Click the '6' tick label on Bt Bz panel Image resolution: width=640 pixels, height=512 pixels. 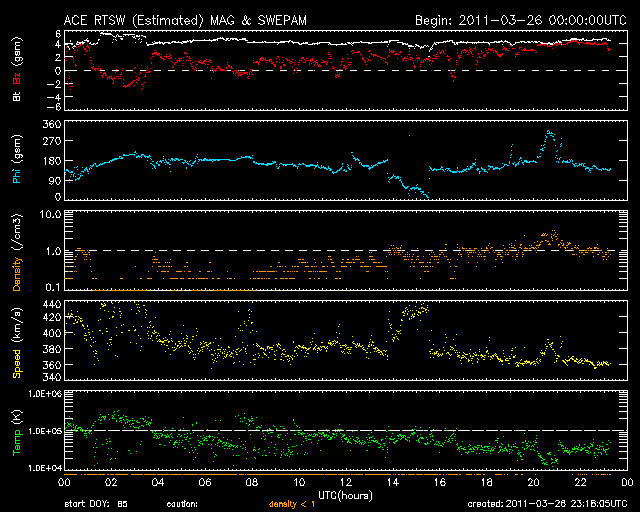click(58, 33)
